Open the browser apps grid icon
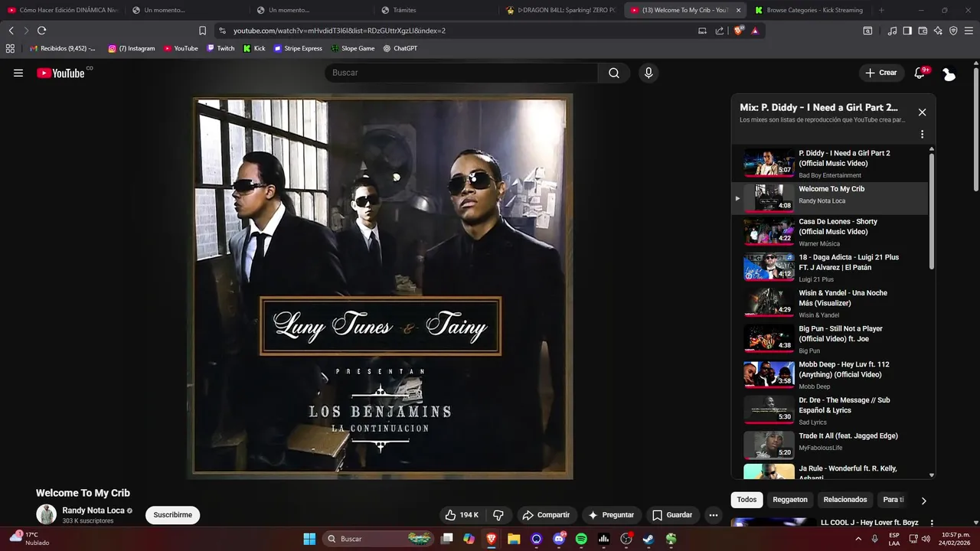 (10, 48)
